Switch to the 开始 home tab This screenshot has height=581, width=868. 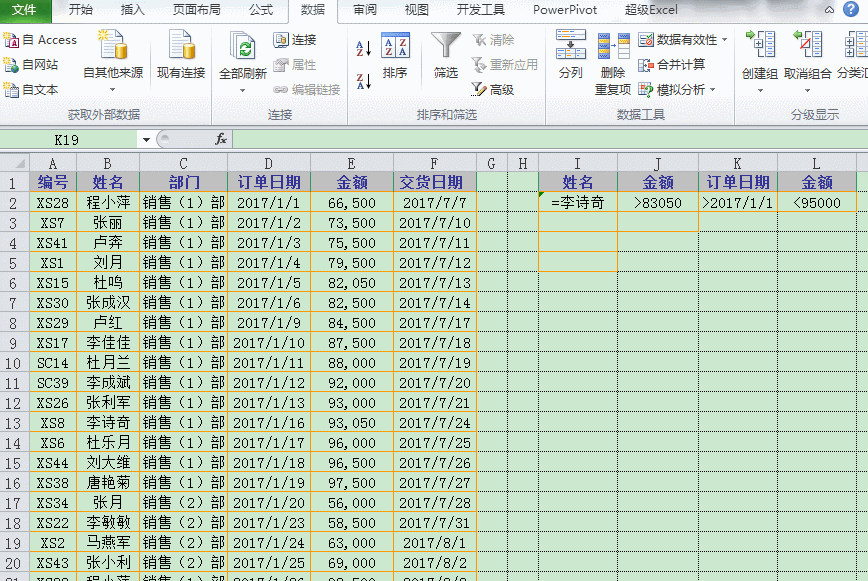pyautogui.click(x=81, y=10)
